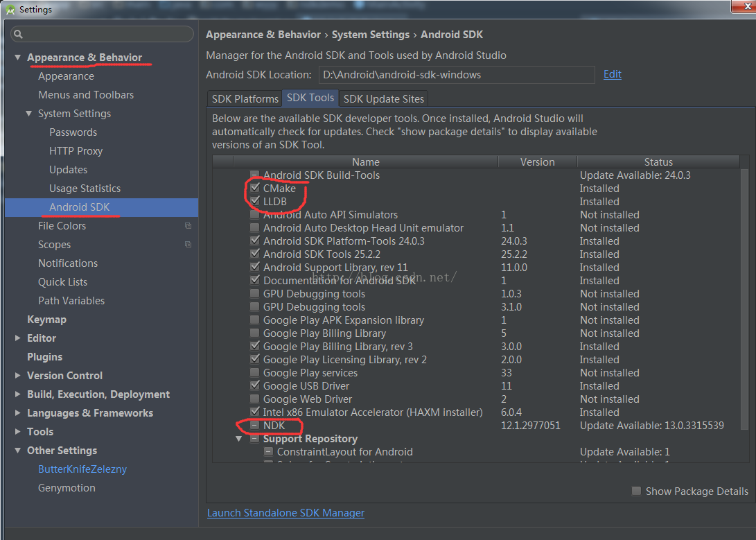
Task: Check GPU Debugging tools version 1.0.3
Action: click(x=255, y=294)
